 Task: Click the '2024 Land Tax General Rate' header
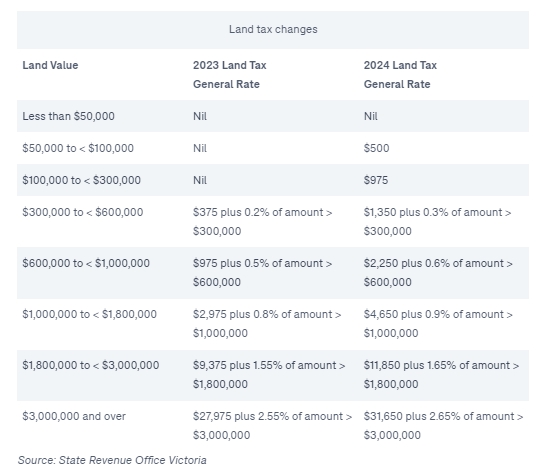tap(400, 75)
